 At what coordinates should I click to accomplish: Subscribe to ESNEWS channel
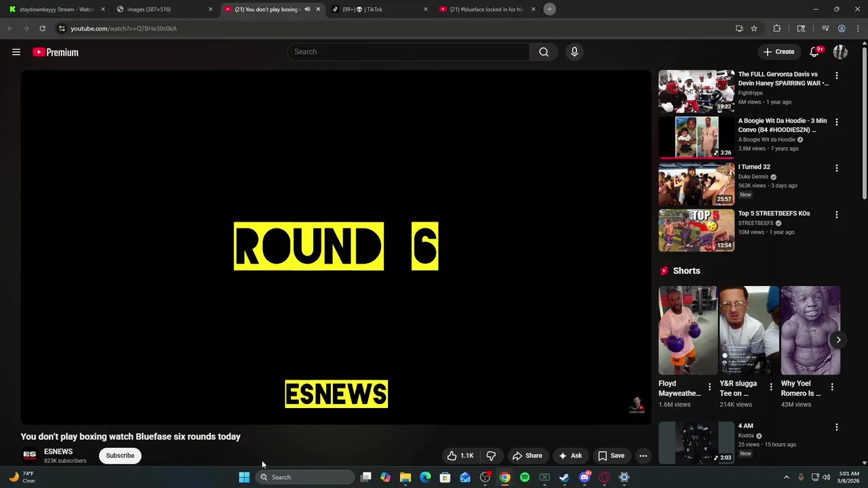(120, 455)
